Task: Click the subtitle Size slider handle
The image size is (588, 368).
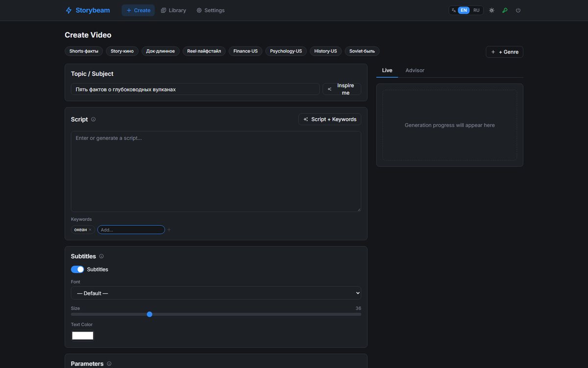Action: pos(149,314)
